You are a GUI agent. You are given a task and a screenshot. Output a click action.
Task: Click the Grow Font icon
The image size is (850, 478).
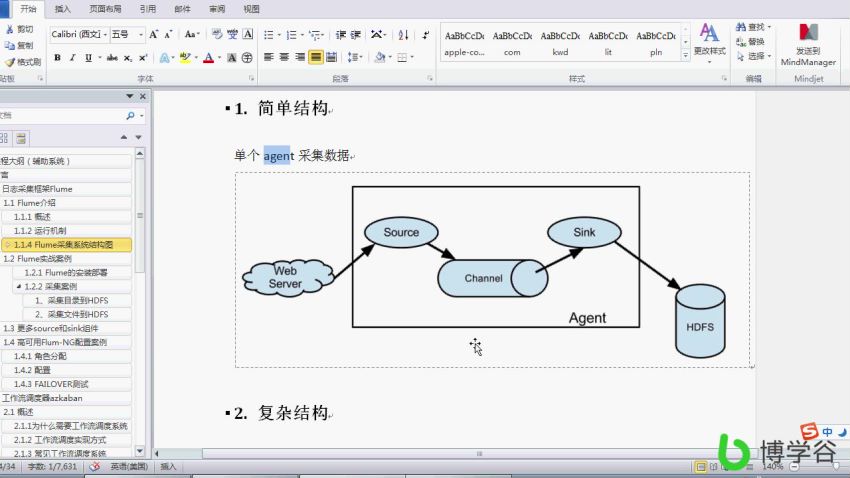(x=154, y=34)
